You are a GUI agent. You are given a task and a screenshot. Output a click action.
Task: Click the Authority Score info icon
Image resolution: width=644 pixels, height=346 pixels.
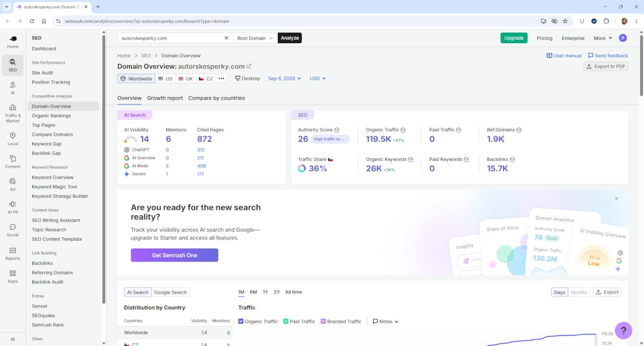click(x=337, y=130)
